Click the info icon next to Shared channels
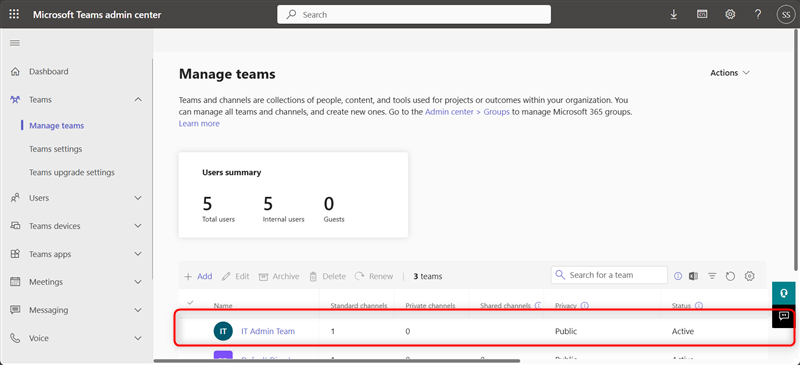This screenshot has width=800, height=365. [538, 305]
